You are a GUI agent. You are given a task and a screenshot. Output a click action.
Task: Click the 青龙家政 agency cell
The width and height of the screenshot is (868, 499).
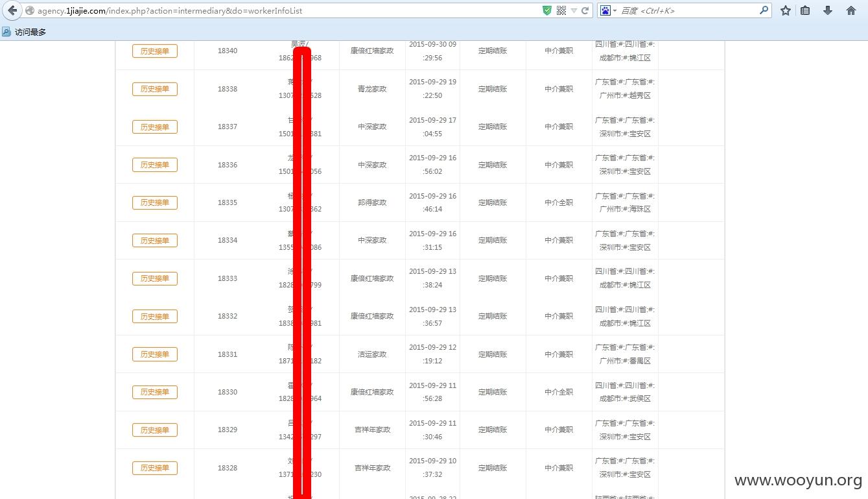(372, 89)
